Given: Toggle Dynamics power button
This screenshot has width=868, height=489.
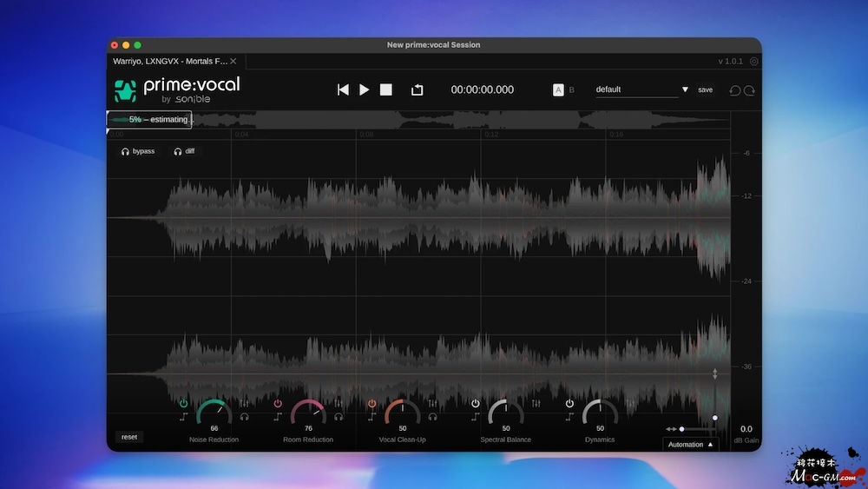Looking at the screenshot, I should (x=569, y=404).
